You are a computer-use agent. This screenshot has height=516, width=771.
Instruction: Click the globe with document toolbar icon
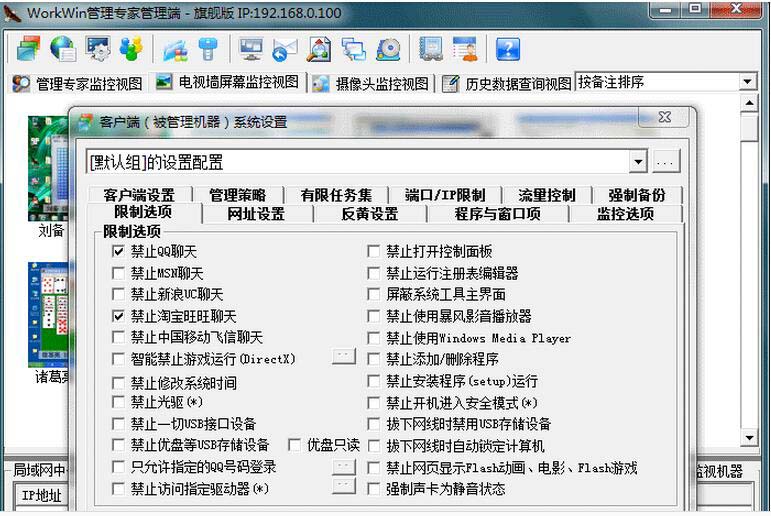[x=63, y=48]
